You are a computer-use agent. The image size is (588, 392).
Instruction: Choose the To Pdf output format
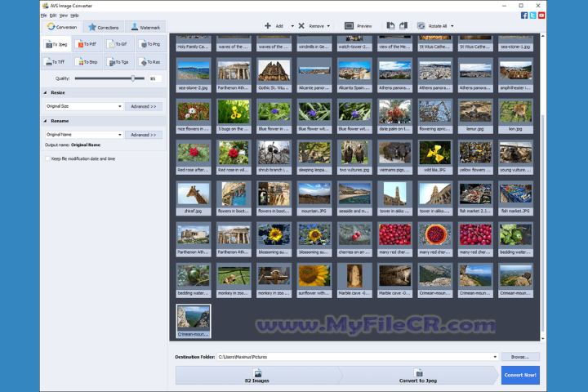(x=87, y=44)
